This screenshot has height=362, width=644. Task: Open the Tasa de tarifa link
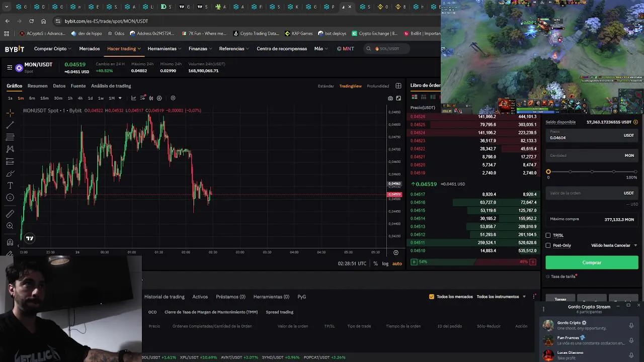(x=563, y=277)
